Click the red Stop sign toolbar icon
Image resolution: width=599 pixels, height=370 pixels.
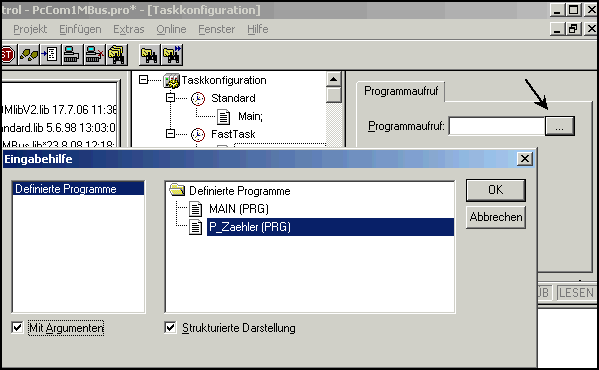click(8, 55)
